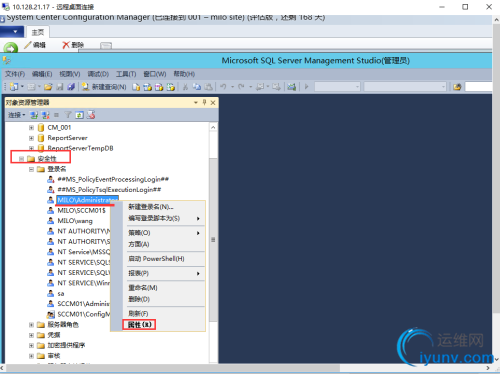
Task: Click the Copy icon in toolbar
Action: (x=197, y=87)
